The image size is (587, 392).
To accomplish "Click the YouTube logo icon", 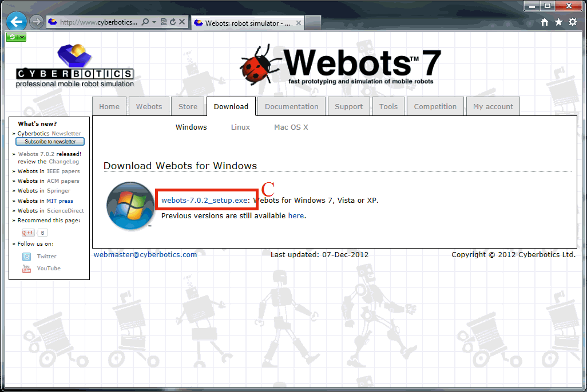I will coord(26,269).
